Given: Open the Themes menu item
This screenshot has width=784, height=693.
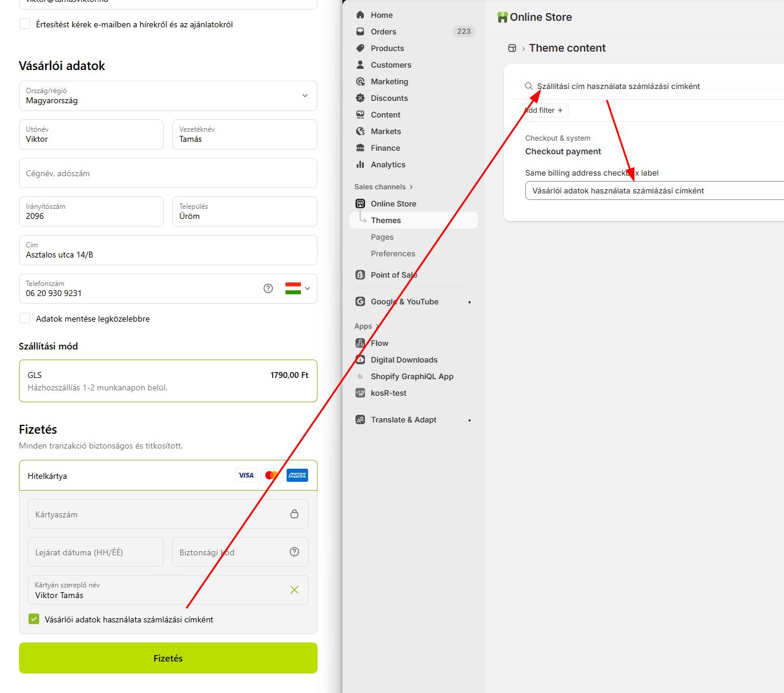Looking at the screenshot, I should pyautogui.click(x=386, y=220).
